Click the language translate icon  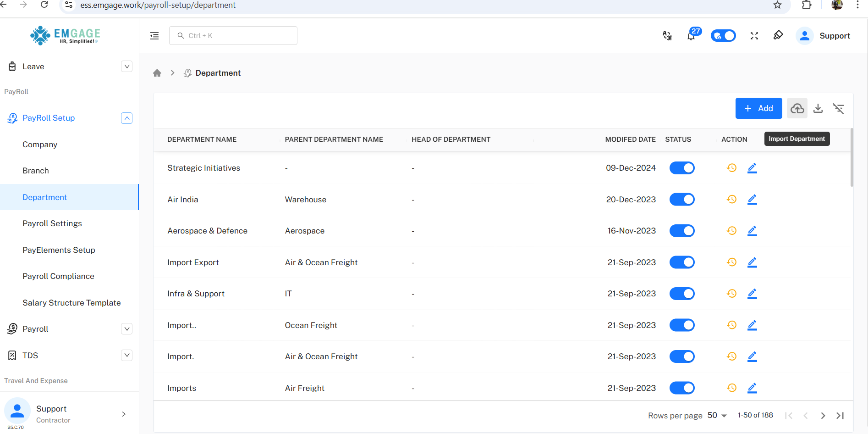coord(667,36)
